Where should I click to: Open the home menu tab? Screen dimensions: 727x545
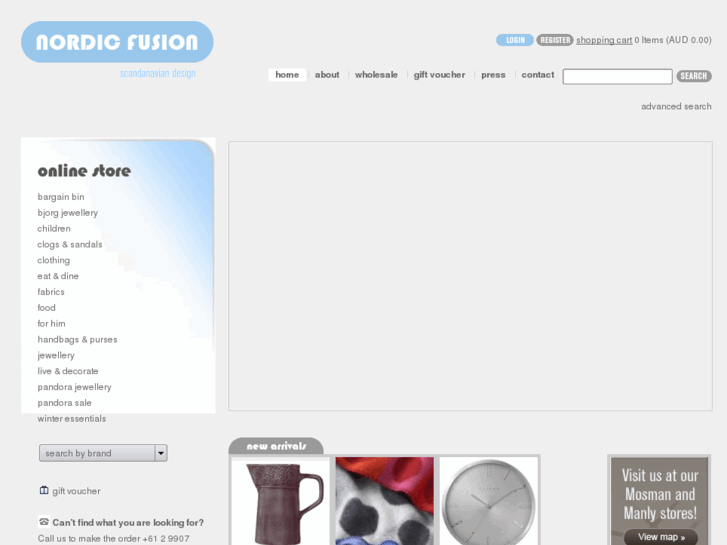(x=287, y=75)
